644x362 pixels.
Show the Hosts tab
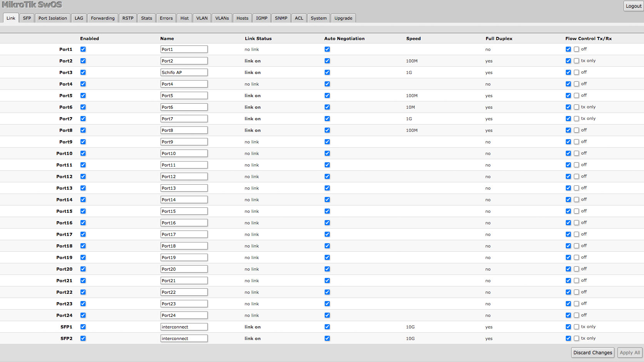pyautogui.click(x=243, y=18)
